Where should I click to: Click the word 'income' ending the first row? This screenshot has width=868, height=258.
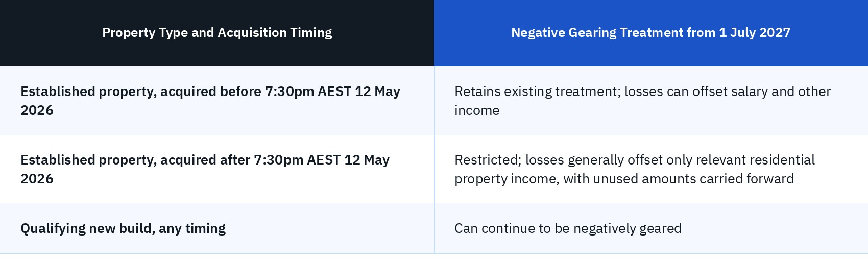[477, 110]
